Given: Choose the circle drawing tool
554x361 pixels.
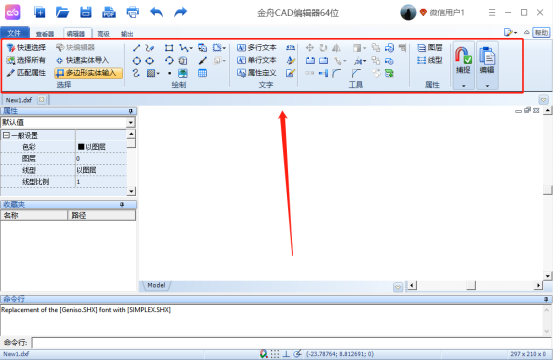Looking at the screenshot, I should tap(136, 61).
